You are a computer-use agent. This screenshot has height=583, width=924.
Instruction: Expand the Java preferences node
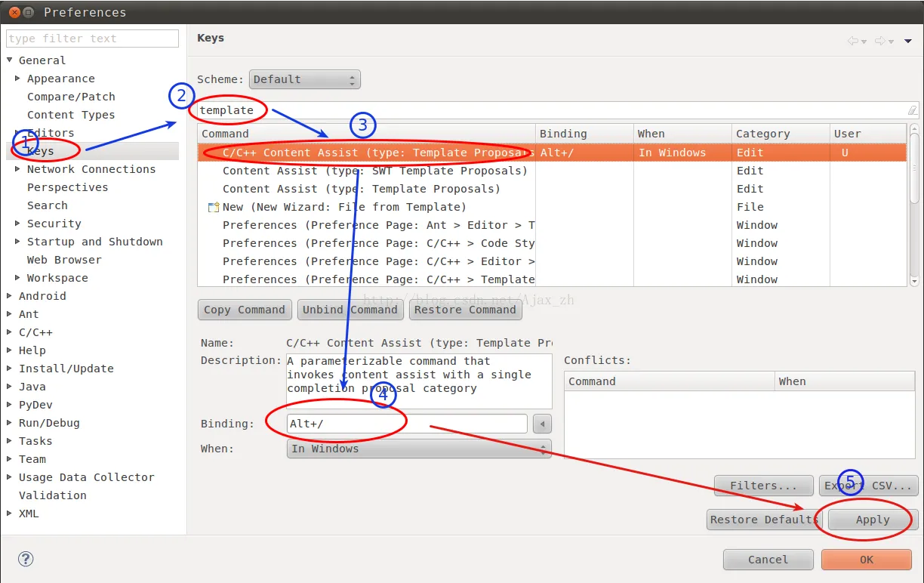[x=10, y=387]
